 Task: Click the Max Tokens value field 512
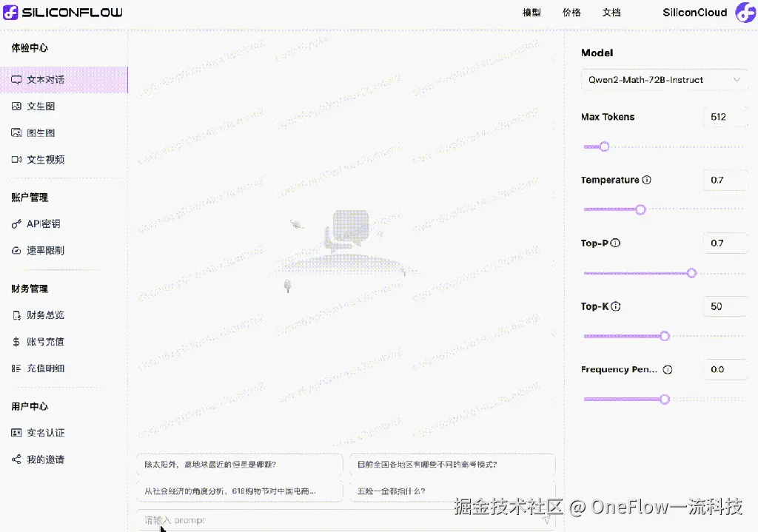coord(725,117)
